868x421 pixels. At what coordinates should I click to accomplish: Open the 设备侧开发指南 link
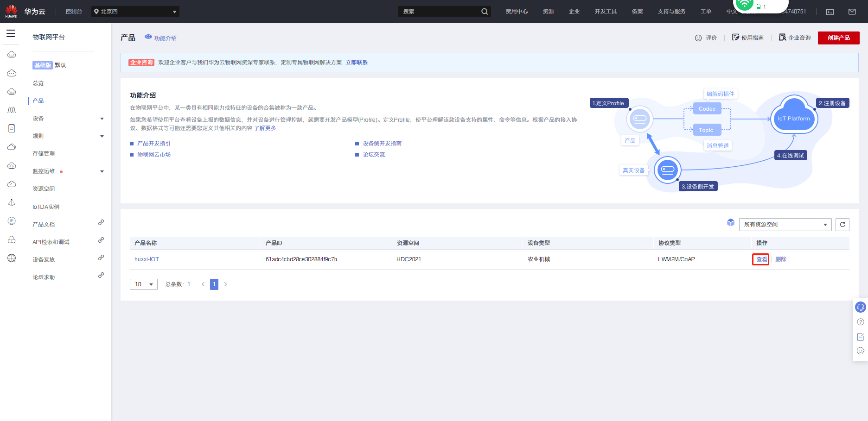coord(382,144)
